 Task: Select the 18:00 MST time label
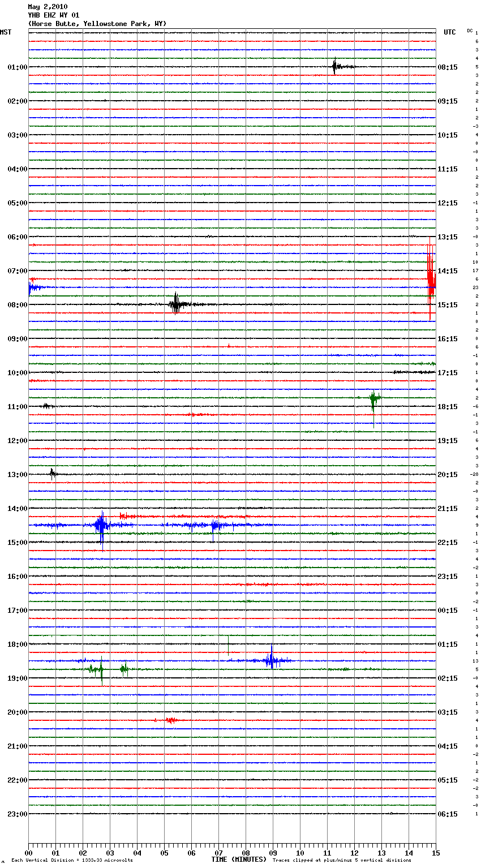click(x=17, y=644)
